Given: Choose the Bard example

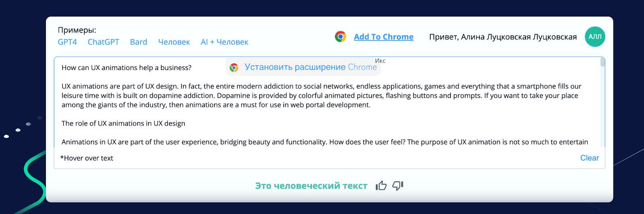Looking at the screenshot, I should [x=138, y=42].
